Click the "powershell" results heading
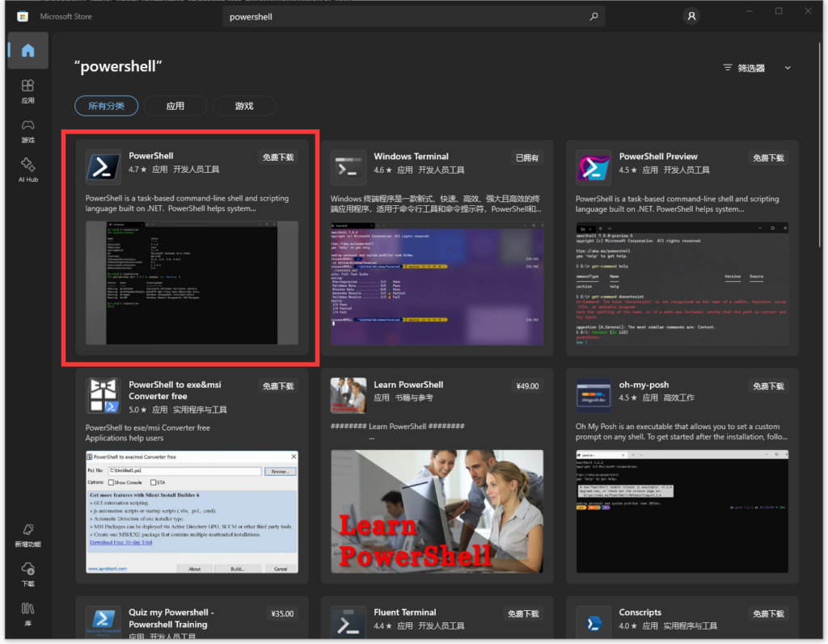The image size is (828, 644). coord(118,66)
